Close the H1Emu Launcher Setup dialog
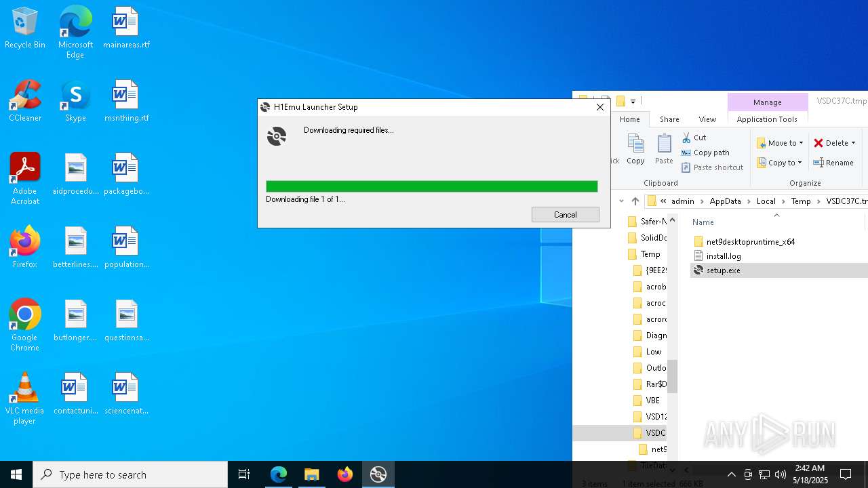Viewport: 868px width, 488px height. point(599,107)
